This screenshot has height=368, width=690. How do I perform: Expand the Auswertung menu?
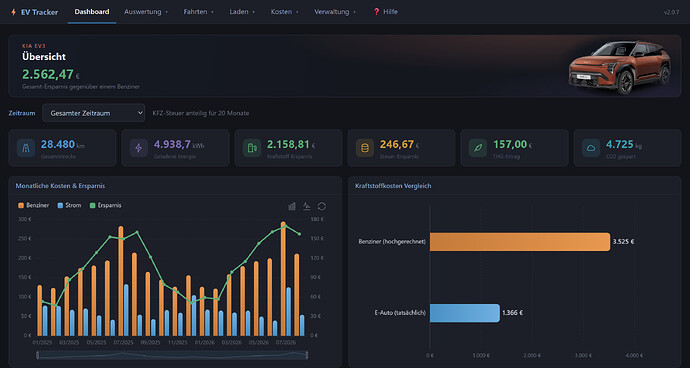[x=146, y=12]
